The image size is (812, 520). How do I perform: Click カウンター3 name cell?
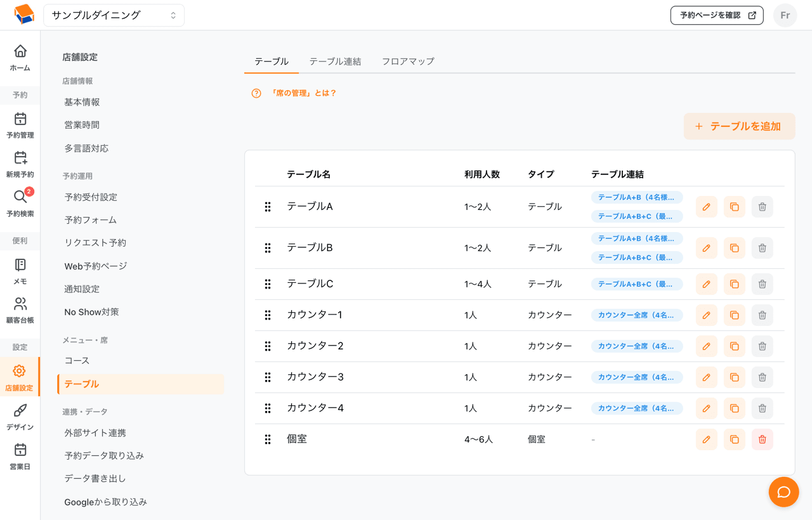coord(315,377)
